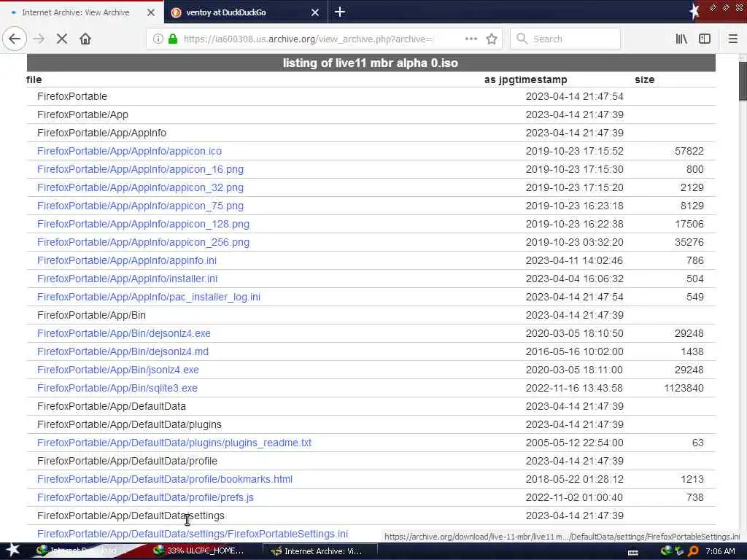Viewport: 747px width, 560px height.
Task: Click FirefoxPortable/App/DefaultData/plugins row text
Action: click(x=129, y=424)
